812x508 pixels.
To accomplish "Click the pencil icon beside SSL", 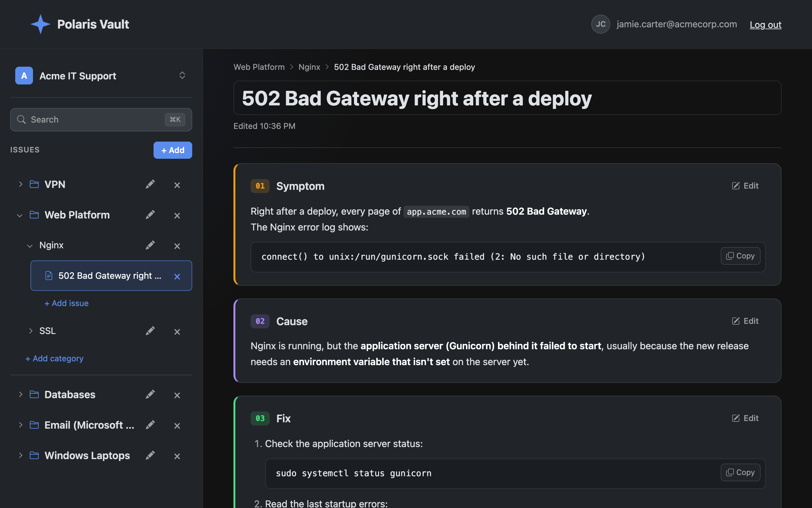I will (x=150, y=331).
